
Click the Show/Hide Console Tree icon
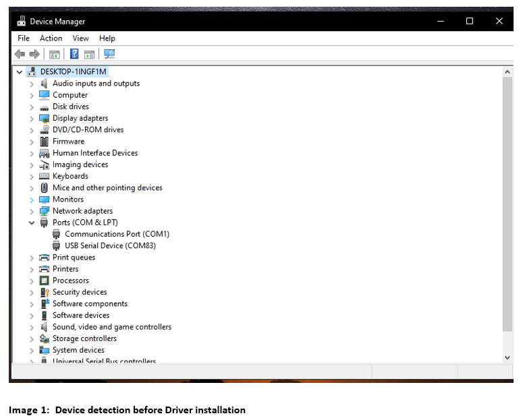tap(54, 54)
